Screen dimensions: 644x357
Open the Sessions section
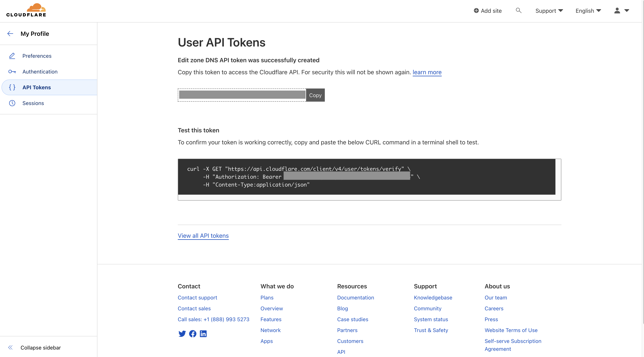(33, 103)
